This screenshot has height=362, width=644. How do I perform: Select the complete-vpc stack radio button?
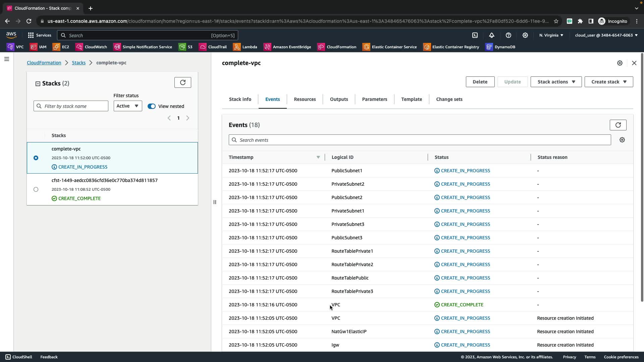click(x=36, y=158)
